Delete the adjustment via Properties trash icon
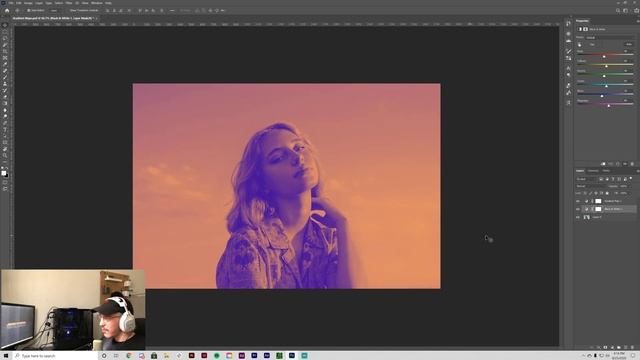Image resolution: width=640 pixels, height=360 pixels. coord(632,164)
